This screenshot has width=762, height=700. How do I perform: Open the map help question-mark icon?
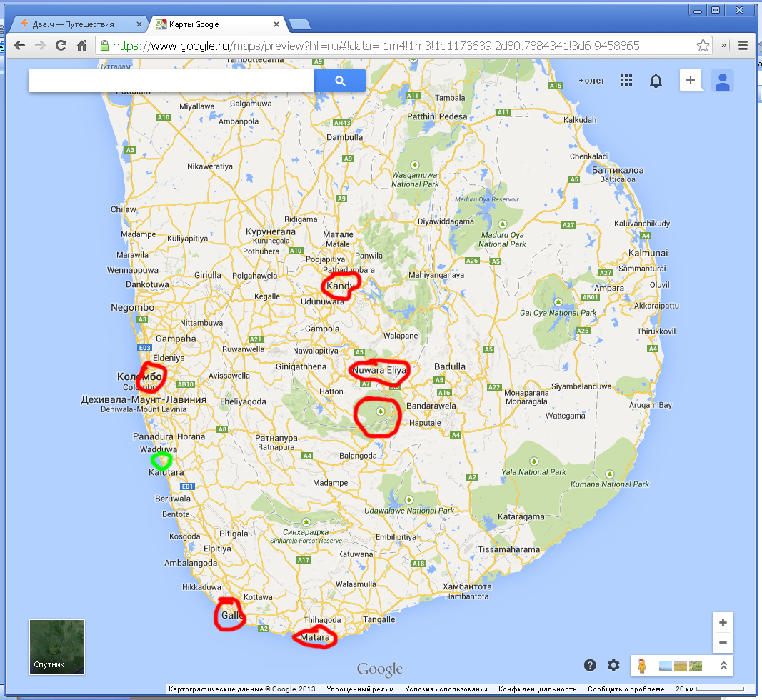[x=590, y=666]
